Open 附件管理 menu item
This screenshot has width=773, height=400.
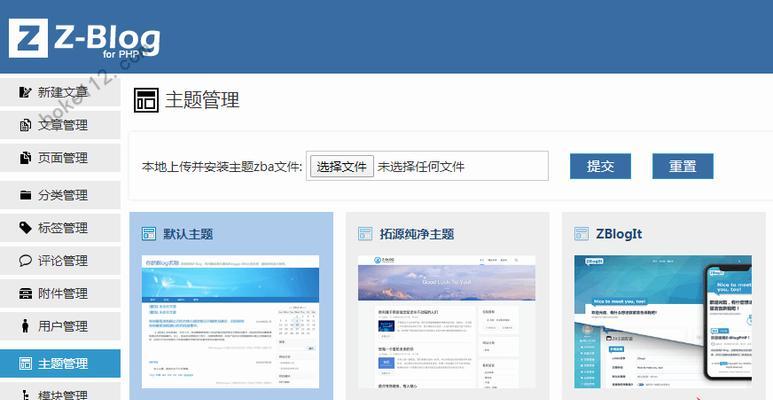click(x=60, y=293)
